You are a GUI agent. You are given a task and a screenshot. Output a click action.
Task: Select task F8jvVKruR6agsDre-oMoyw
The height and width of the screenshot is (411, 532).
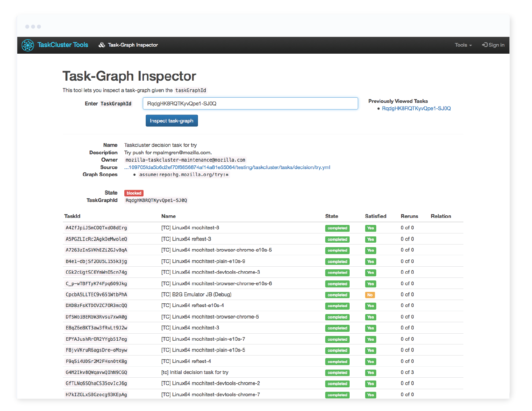[x=96, y=350]
